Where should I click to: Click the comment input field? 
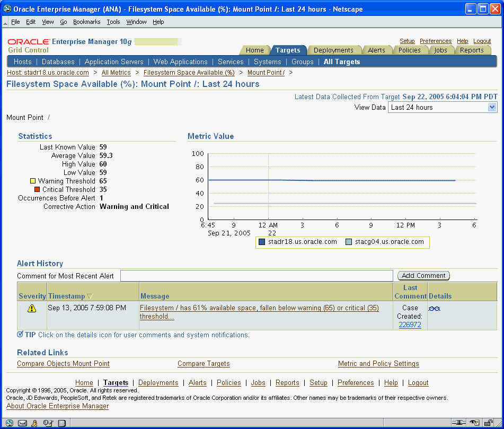257,275
